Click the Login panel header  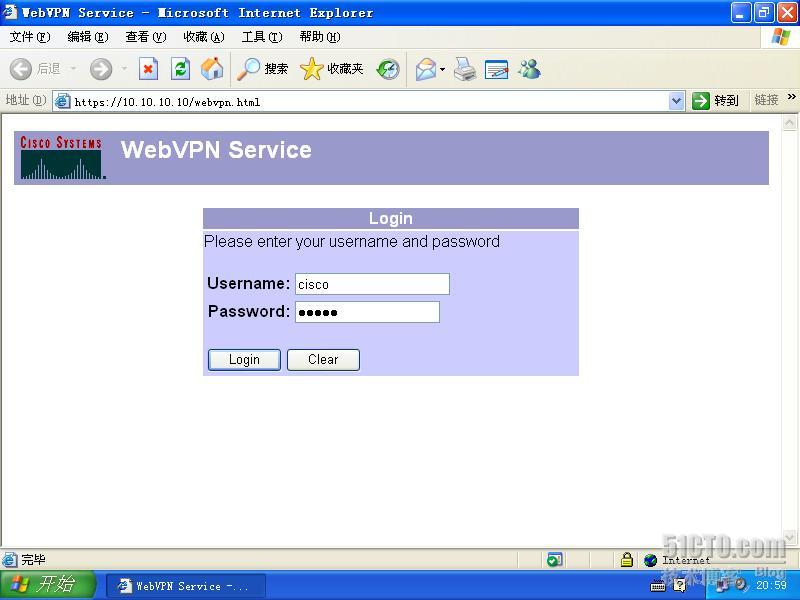[391, 218]
